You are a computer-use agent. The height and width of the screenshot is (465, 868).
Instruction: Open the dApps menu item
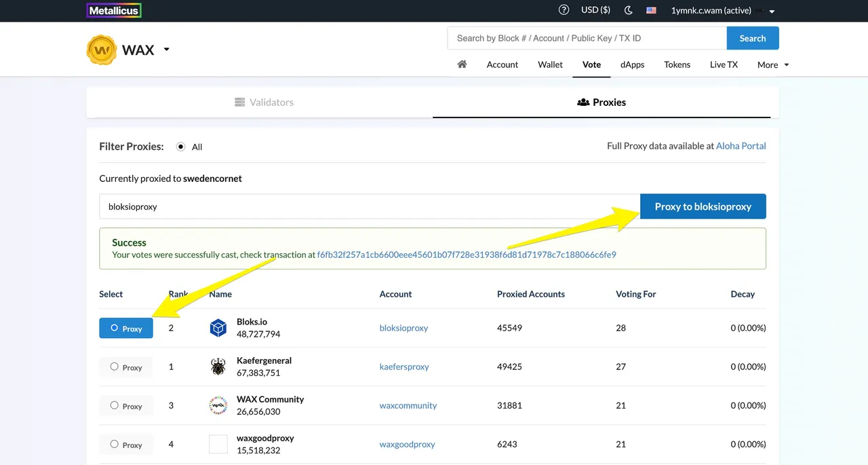(x=632, y=64)
